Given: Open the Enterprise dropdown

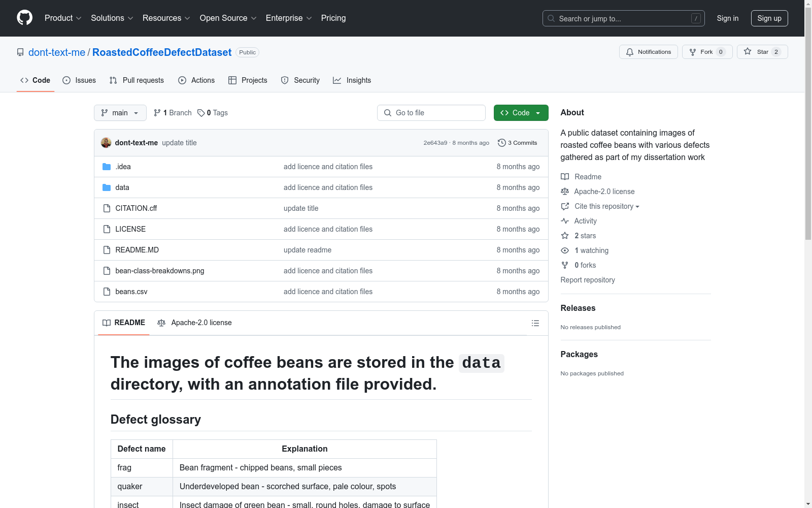Looking at the screenshot, I should [289, 18].
